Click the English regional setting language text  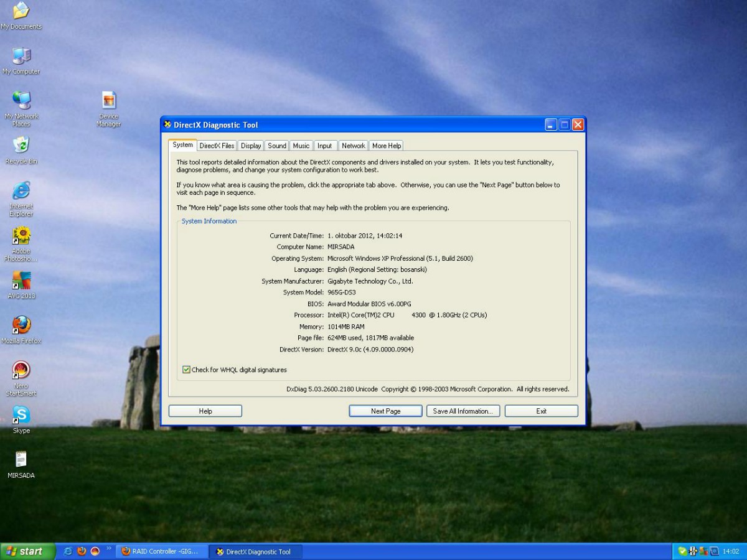click(377, 269)
